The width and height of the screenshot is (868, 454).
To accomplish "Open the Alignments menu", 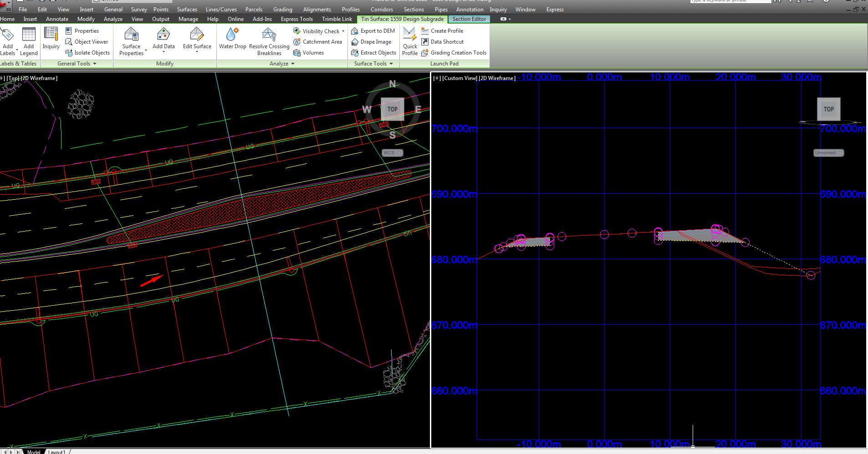I will [x=317, y=10].
